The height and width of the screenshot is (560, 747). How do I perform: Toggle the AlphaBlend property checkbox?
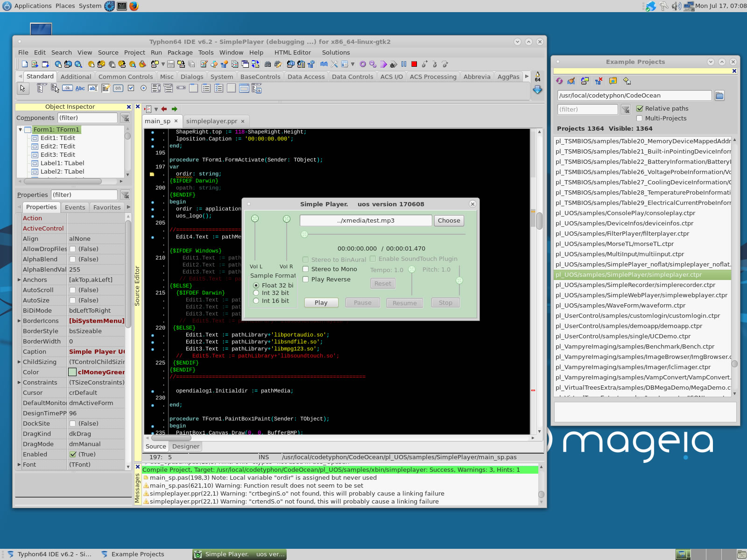pyautogui.click(x=73, y=259)
